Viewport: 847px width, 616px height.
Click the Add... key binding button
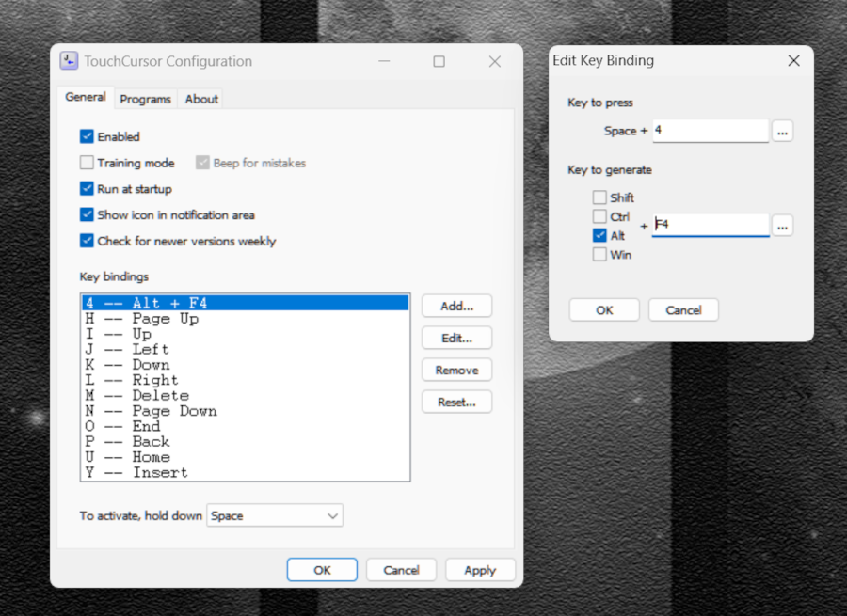pos(457,306)
